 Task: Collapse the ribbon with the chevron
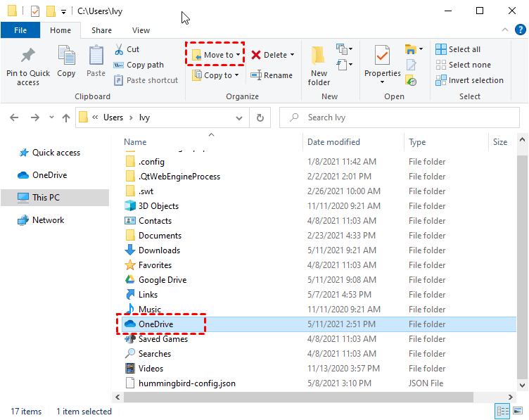pyautogui.click(x=504, y=30)
